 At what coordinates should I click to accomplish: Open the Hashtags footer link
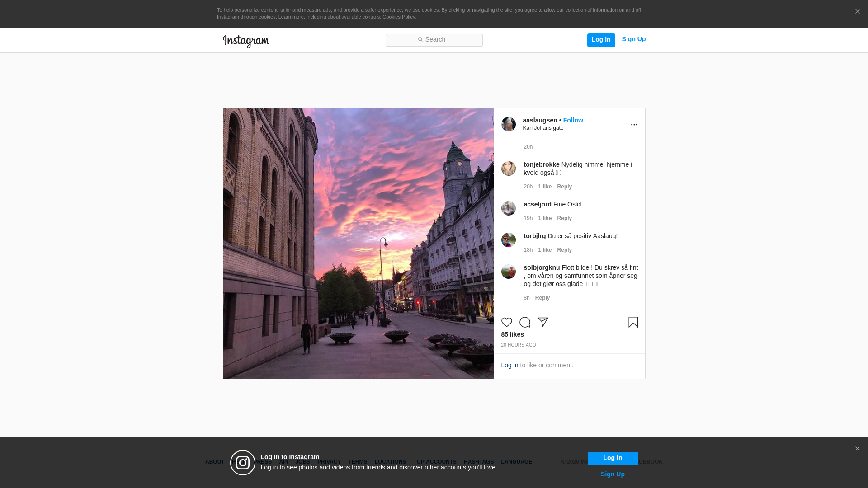(x=478, y=462)
